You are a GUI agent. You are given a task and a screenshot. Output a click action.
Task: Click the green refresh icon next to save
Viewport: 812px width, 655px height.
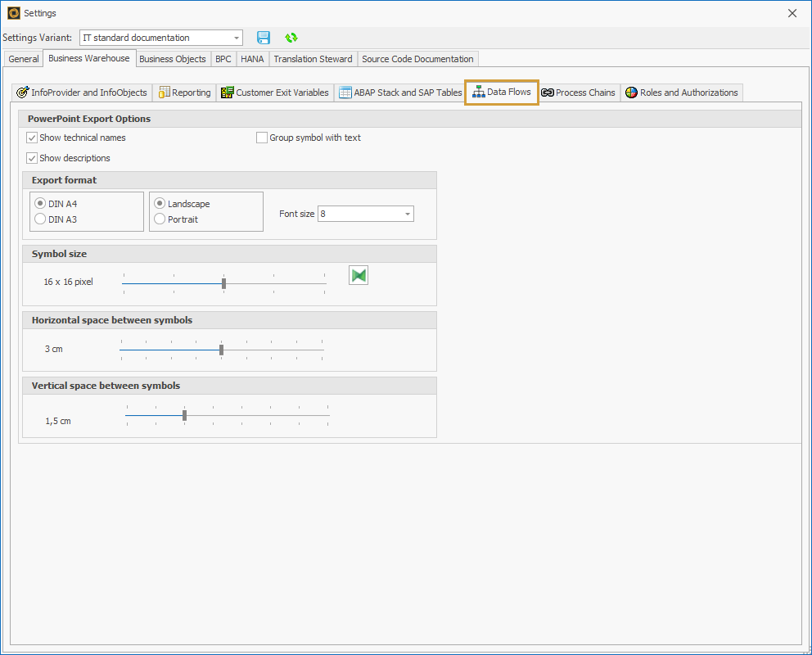pos(291,38)
